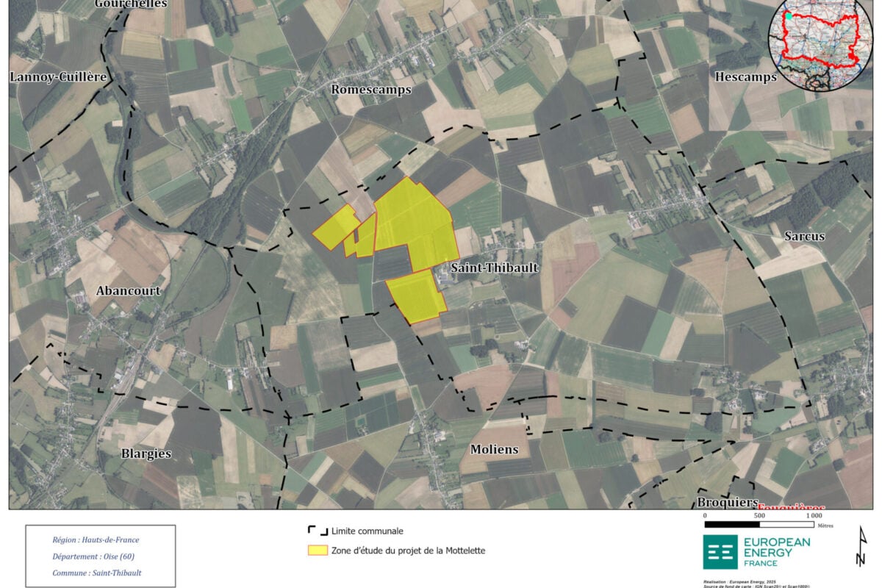Screen dimensions: 882x588
Task: Click the north arrow symbol
Action: point(860,548)
